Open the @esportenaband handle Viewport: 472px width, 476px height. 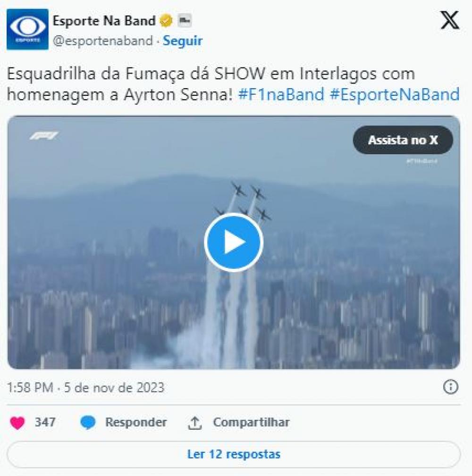coord(103,41)
